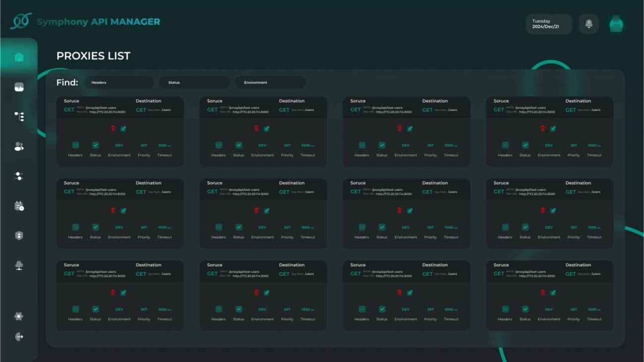Toggle Status checkbox on bottom-right proxy card

[x=525, y=309]
